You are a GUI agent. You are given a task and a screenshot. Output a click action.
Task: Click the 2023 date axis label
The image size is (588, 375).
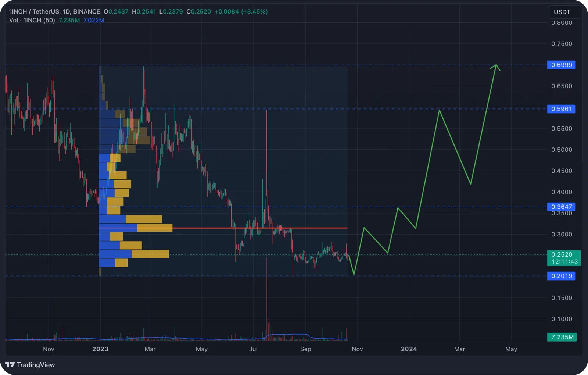100,349
